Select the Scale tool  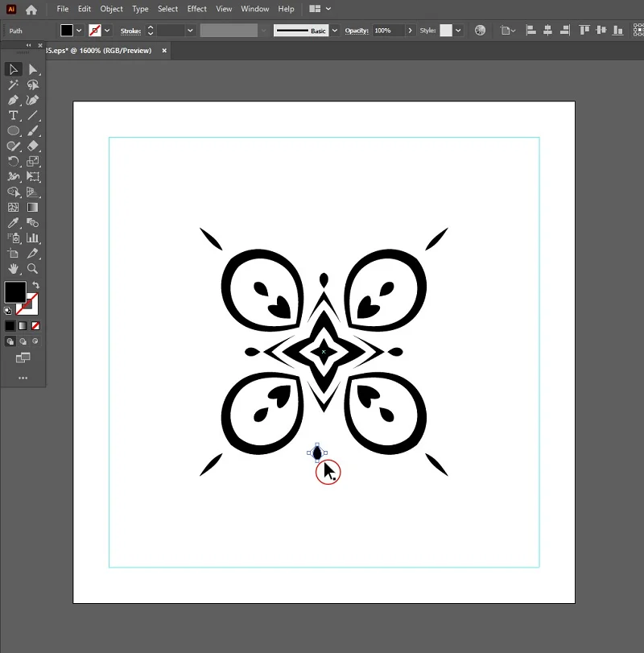[32, 161]
